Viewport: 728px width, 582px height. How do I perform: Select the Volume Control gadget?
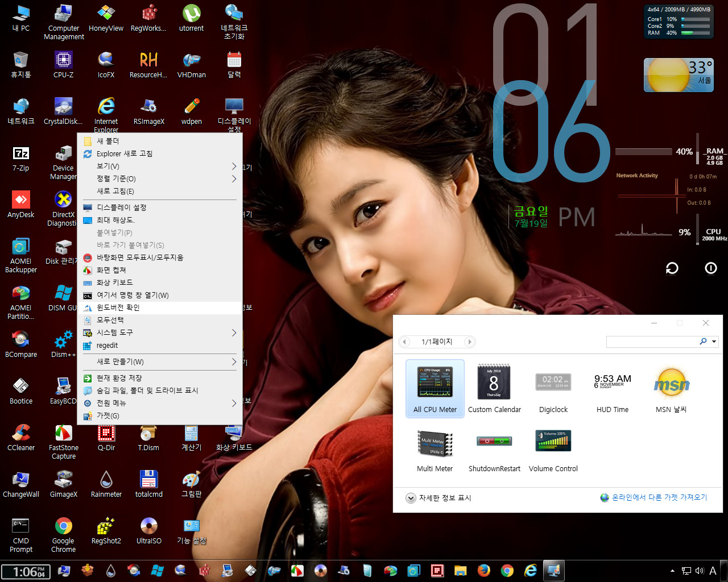pos(553,449)
